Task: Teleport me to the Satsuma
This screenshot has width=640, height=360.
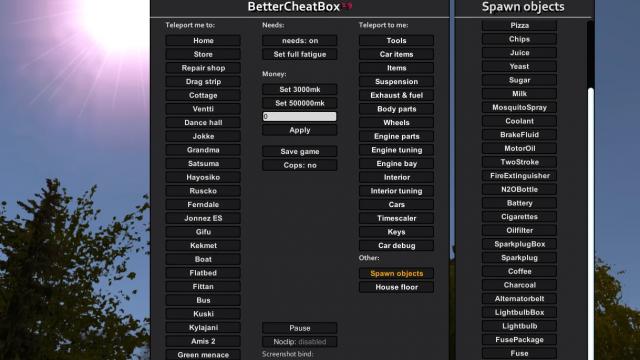Action: [x=203, y=164]
